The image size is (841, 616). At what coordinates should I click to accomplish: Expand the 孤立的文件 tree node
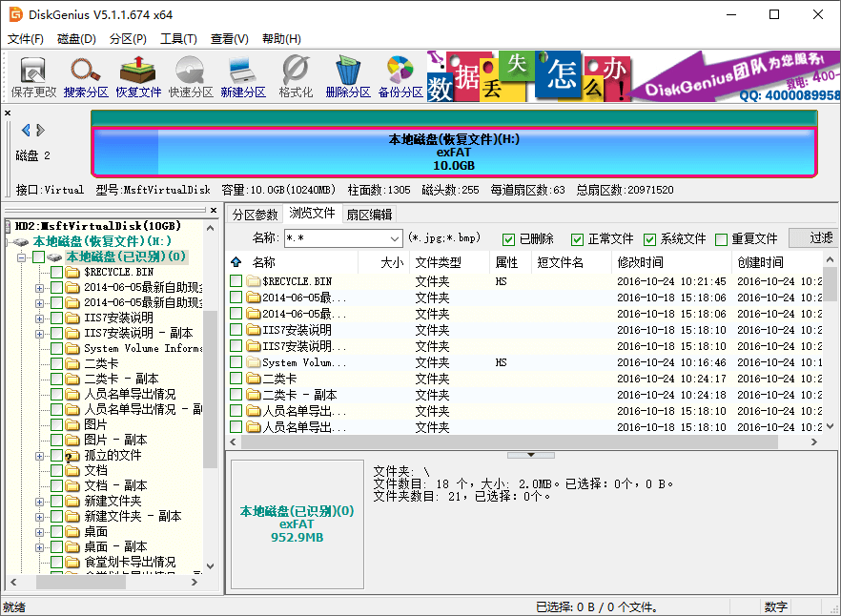(39, 456)
